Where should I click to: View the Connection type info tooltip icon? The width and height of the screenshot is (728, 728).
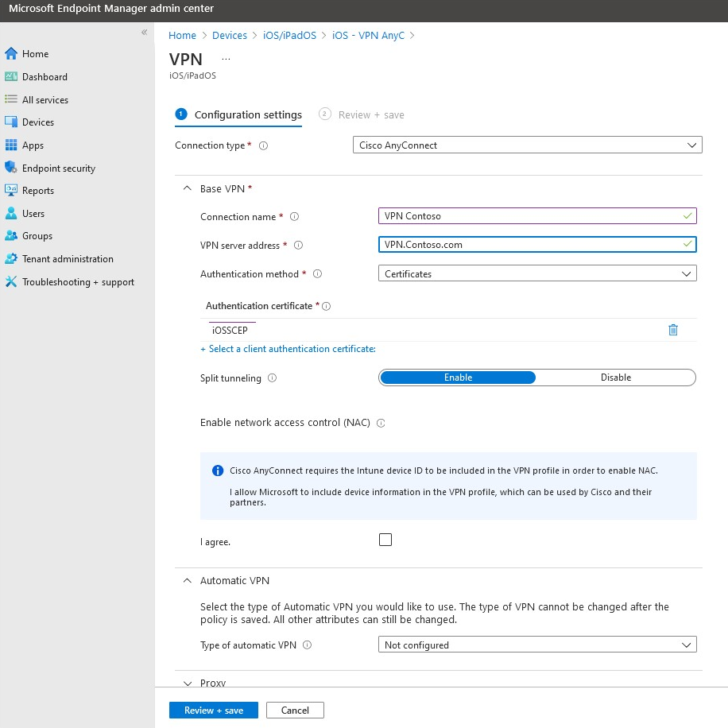264,145
